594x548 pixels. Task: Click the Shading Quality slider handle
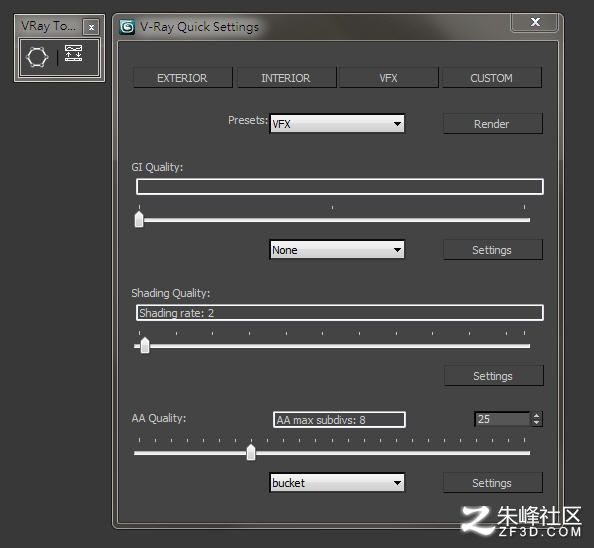tap(145, 345)
